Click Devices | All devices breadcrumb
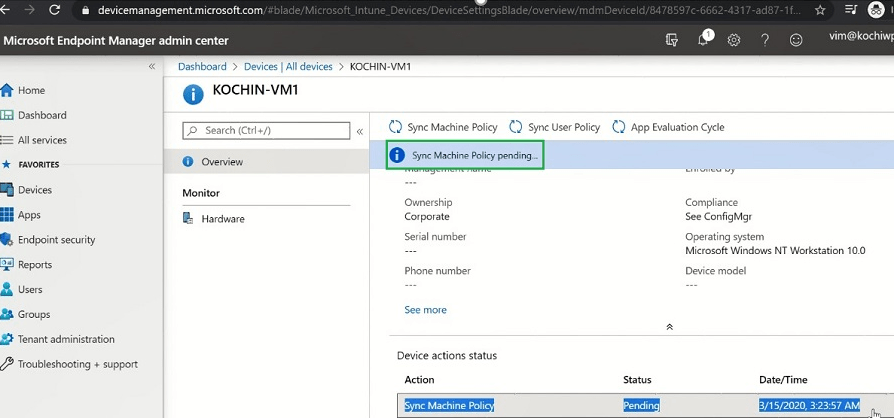The image size is (894, 418). coord(288,66)
